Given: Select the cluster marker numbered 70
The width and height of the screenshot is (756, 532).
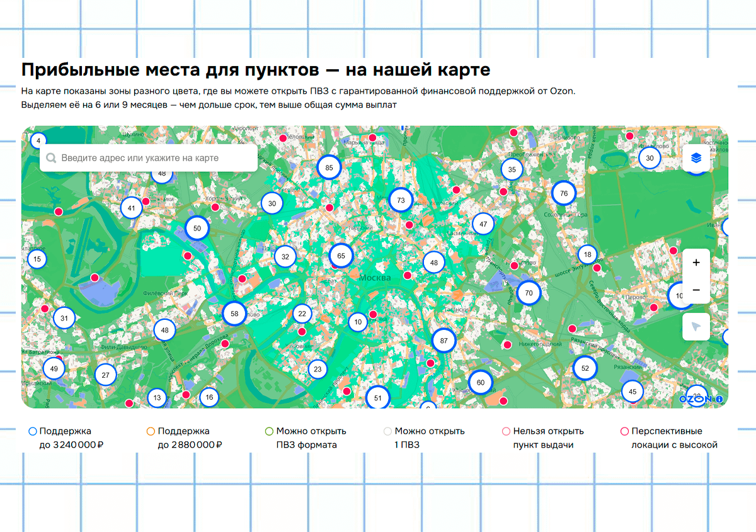Looking at the screenshot, I should point(529,293).
